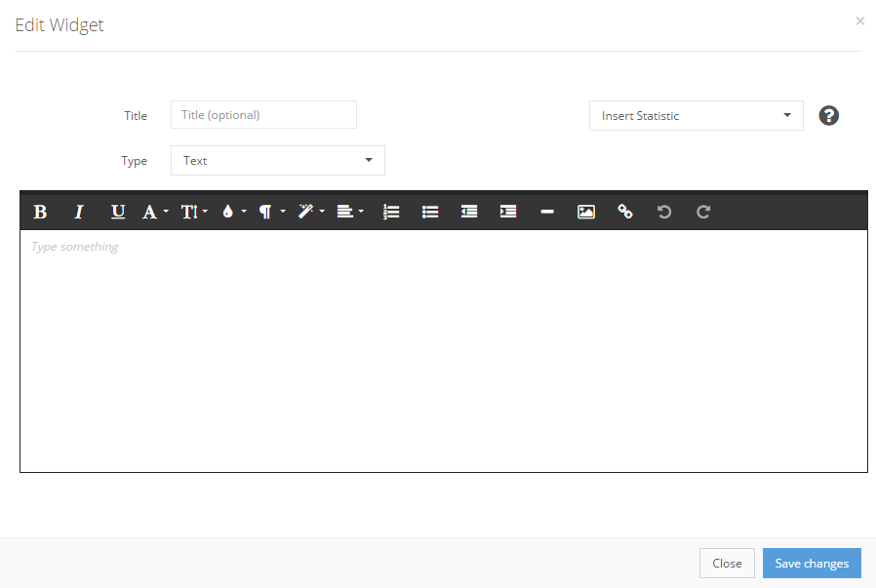Toggle italic formatting
The width and height of the screenshot is (876, 588).
(79, 212)
